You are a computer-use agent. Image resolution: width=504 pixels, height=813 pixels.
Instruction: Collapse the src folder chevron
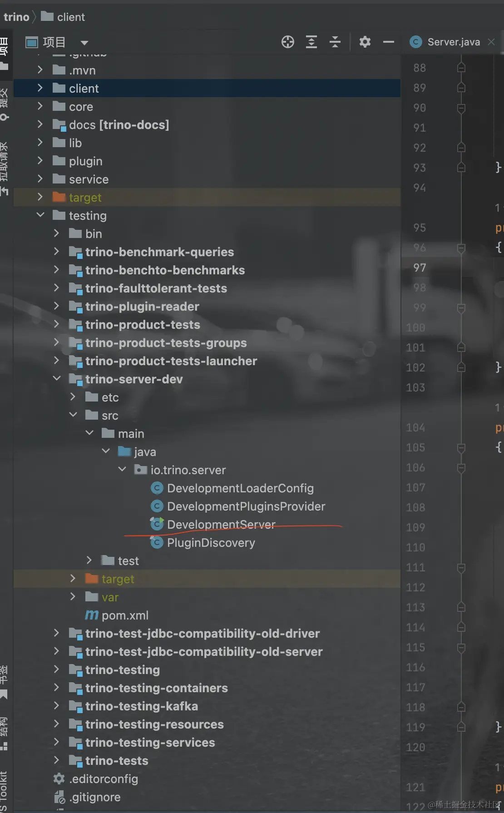click(73, 415)
